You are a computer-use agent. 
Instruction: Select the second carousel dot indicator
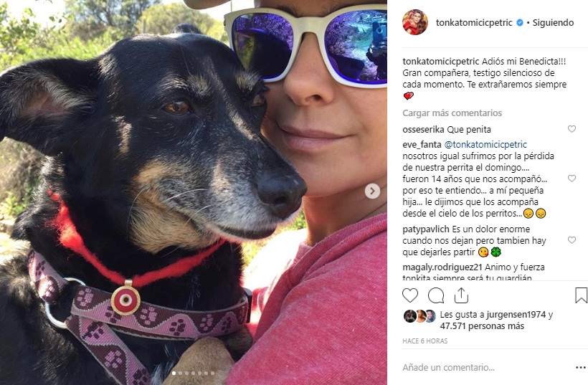click(x=181, y=373)
